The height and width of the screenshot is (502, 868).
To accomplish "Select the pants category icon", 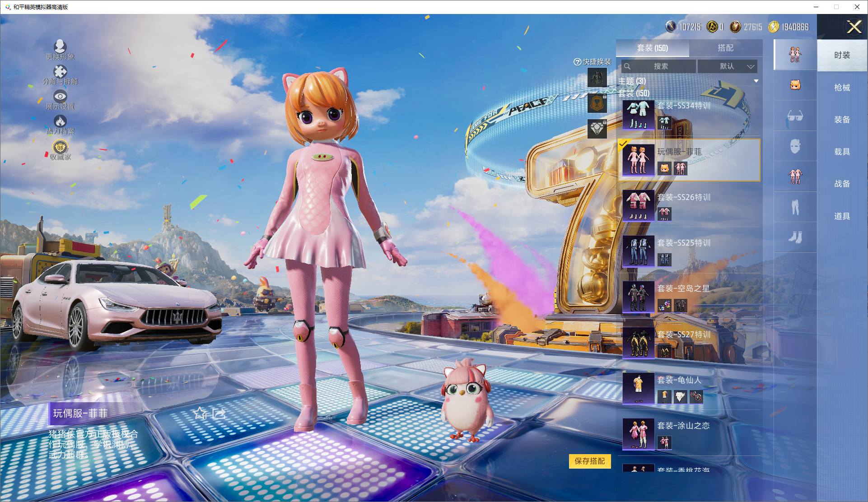I will click(795, 207).
